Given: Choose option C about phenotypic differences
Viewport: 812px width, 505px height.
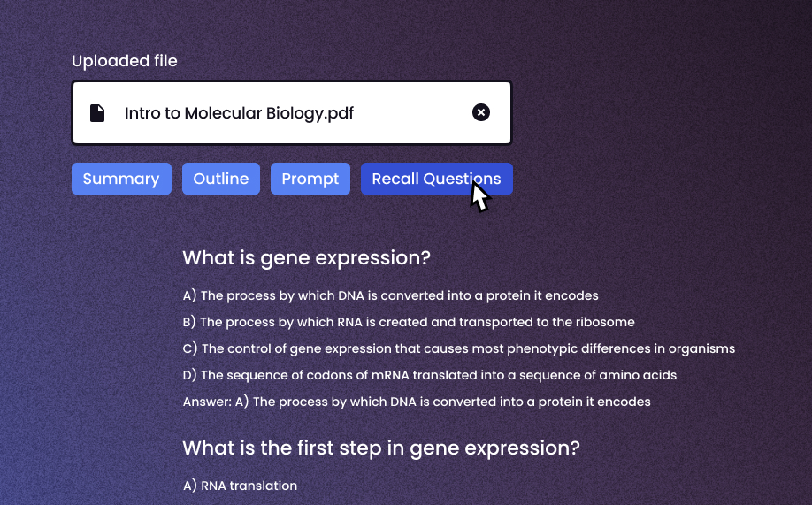Looking at the screenshot, I should (458, 348).
